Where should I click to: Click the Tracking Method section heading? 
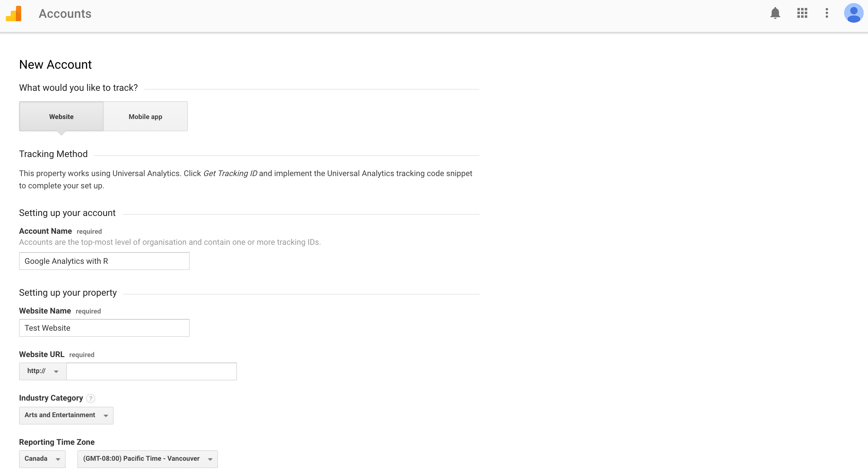pyautogui.click(x=53, y=154)
